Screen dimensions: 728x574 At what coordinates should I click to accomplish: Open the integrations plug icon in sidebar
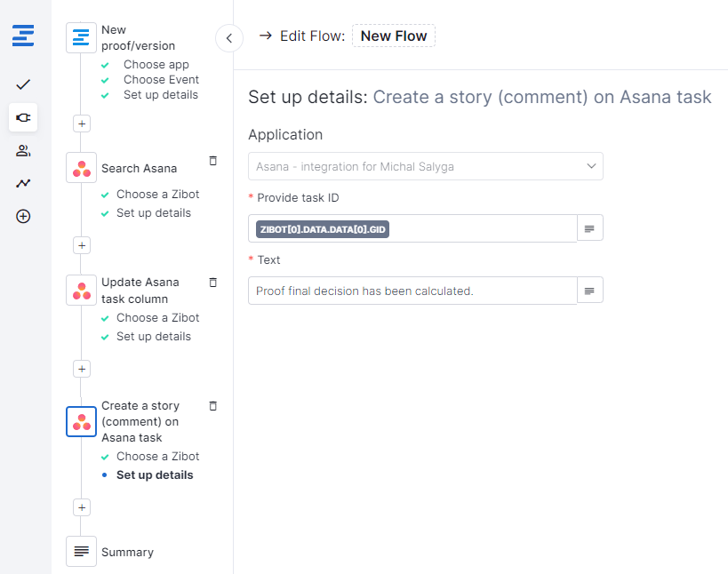(23, 117)
